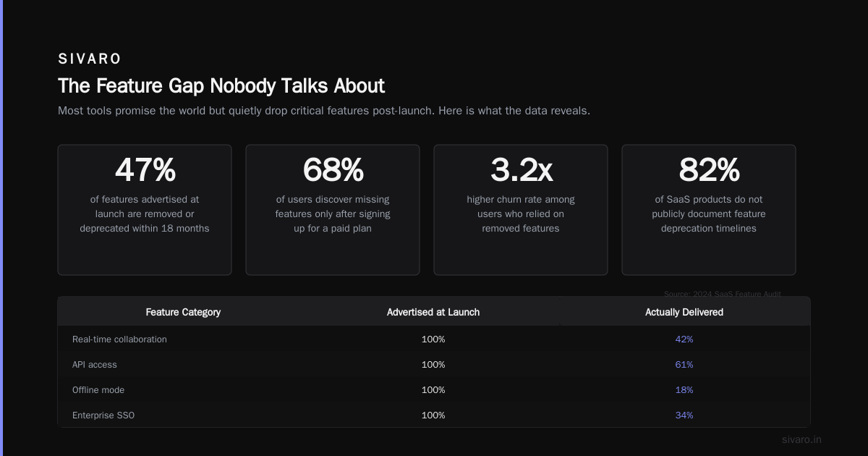Select the 82% SaaS products card

click(x=709, y=210)
